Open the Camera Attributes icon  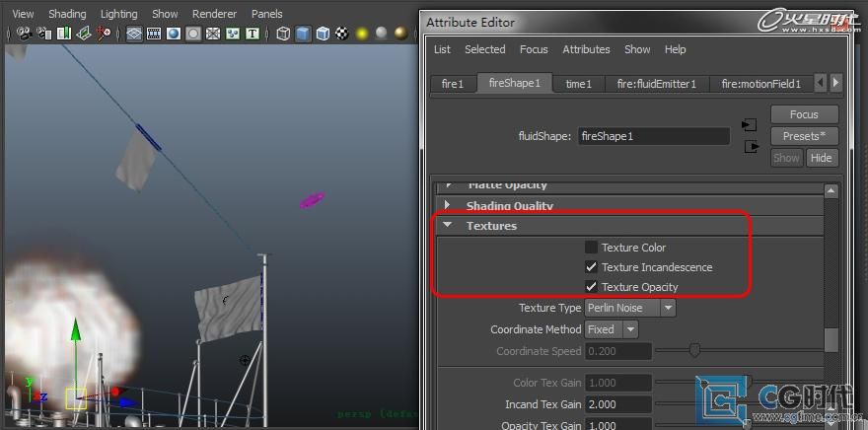[x=44, y=34]
